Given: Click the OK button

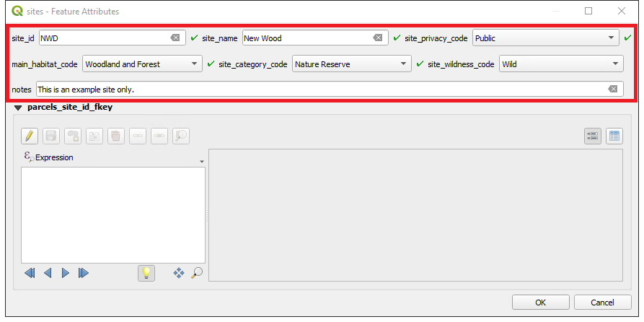Looking at the screenshot, I should pyautogui.click(x=540, y=303).
